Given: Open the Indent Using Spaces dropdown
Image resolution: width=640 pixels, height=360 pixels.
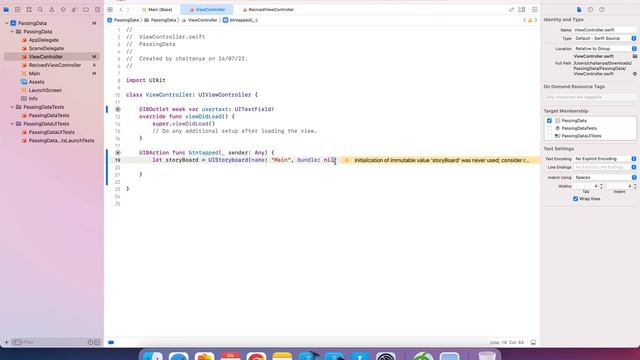Looking at the screenshot, I should click(x=605, y=178).
